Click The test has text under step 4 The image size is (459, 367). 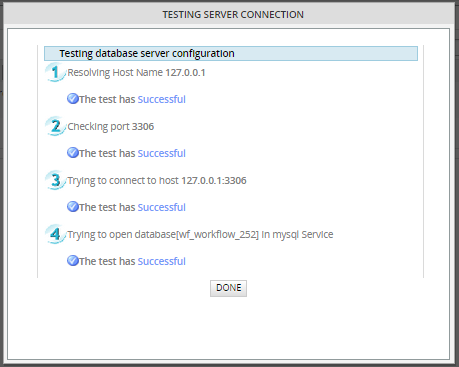tap(107, 261)
